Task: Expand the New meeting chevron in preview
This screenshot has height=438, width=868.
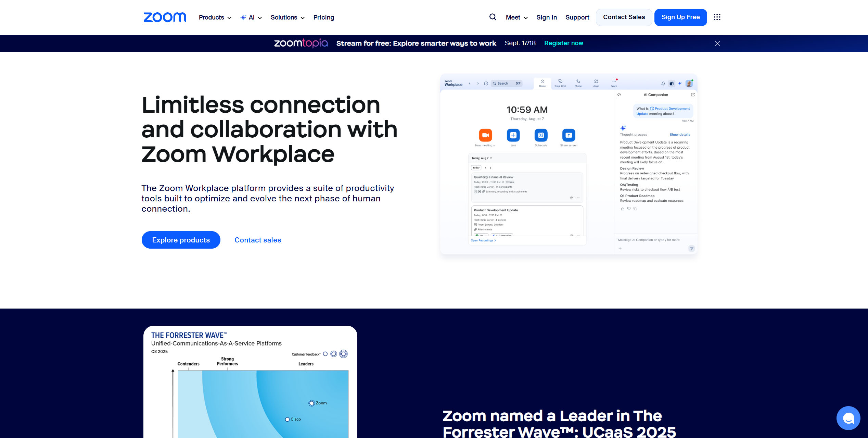Action: (494, 146)
